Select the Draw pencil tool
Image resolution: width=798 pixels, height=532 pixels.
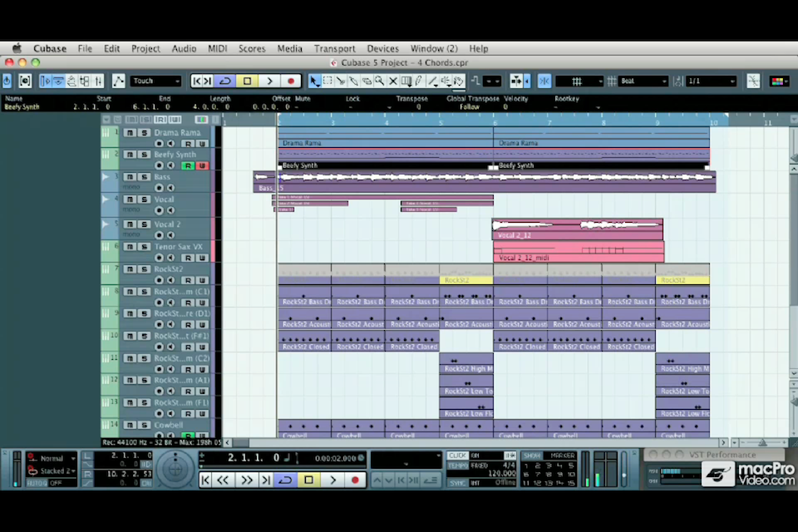coord(419,81)
